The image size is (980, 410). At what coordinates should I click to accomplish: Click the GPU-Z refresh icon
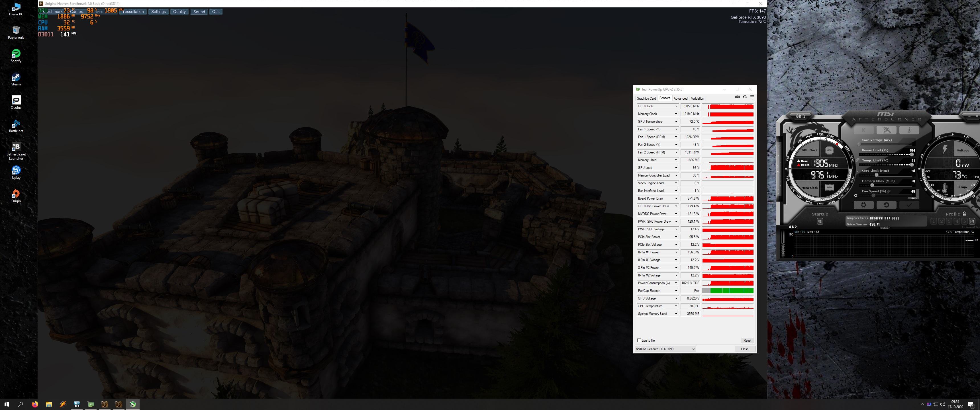[x=745, y=97]
